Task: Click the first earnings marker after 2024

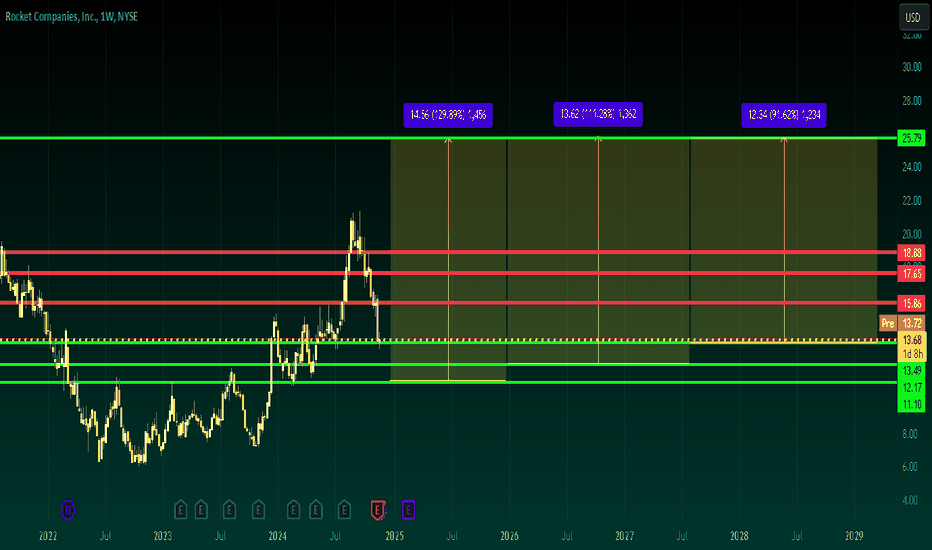Action: pos(293,510)
